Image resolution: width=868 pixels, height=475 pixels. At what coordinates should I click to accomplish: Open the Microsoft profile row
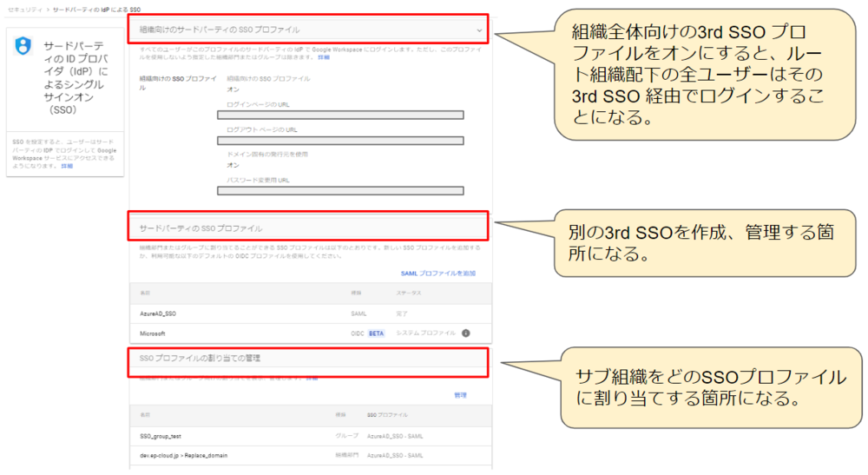pyautogui.click(x=311, y=333)
